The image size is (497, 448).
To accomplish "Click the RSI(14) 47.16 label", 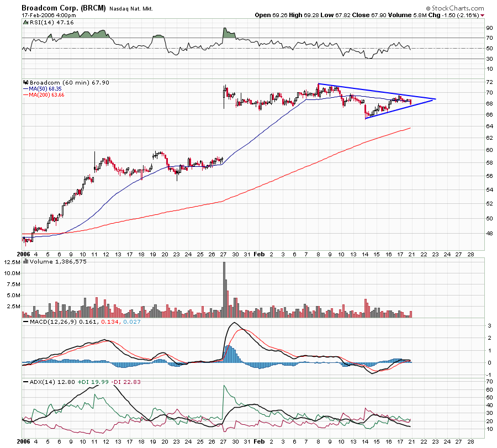I will tap(52, 23).
